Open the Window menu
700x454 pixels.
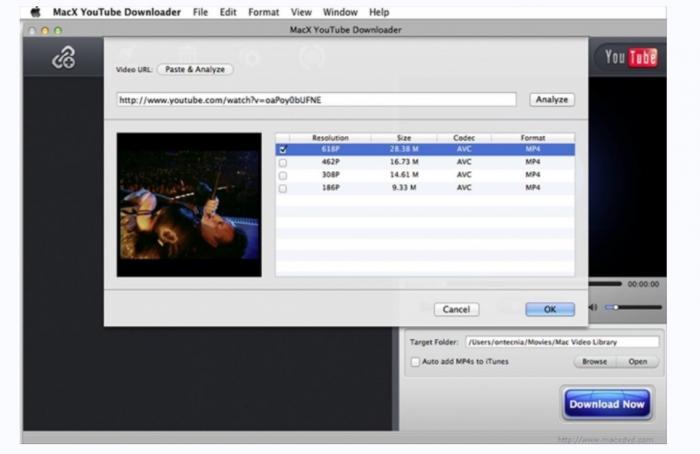[x=340, y=12]
